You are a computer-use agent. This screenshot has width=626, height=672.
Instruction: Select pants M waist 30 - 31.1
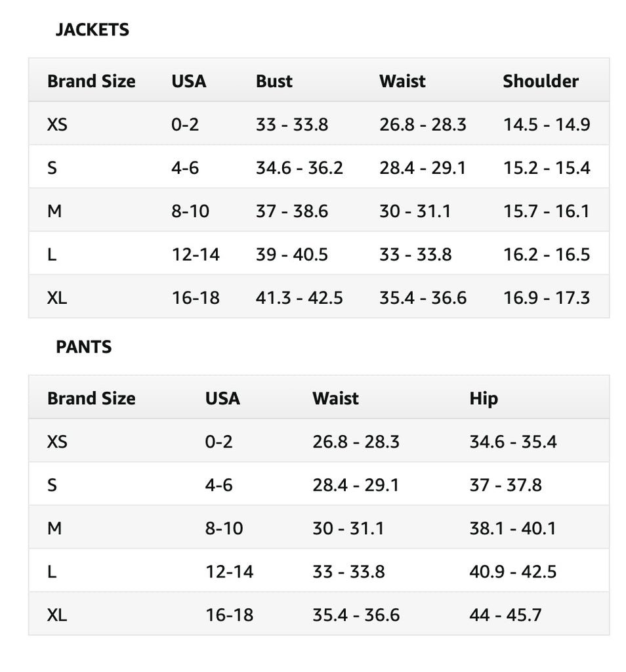(x=348, y=528)
